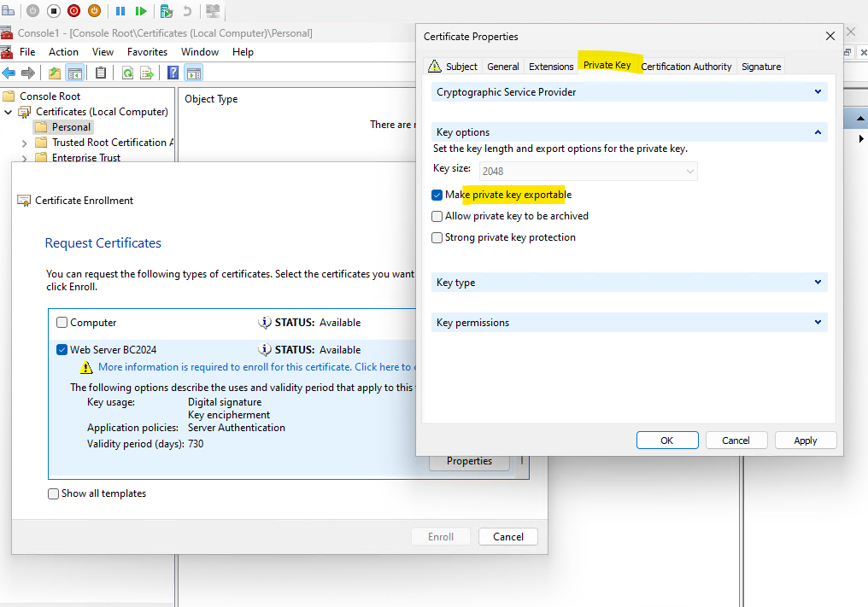Click the Refresh icon in MMC toolbar
868x607 pixels.
pos(127,73)
